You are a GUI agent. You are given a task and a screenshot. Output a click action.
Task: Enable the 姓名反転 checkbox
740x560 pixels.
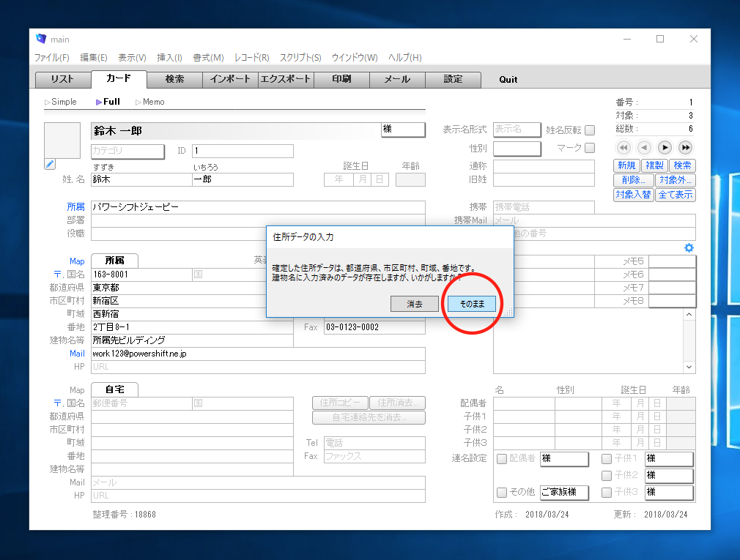[x=590, y=130]
